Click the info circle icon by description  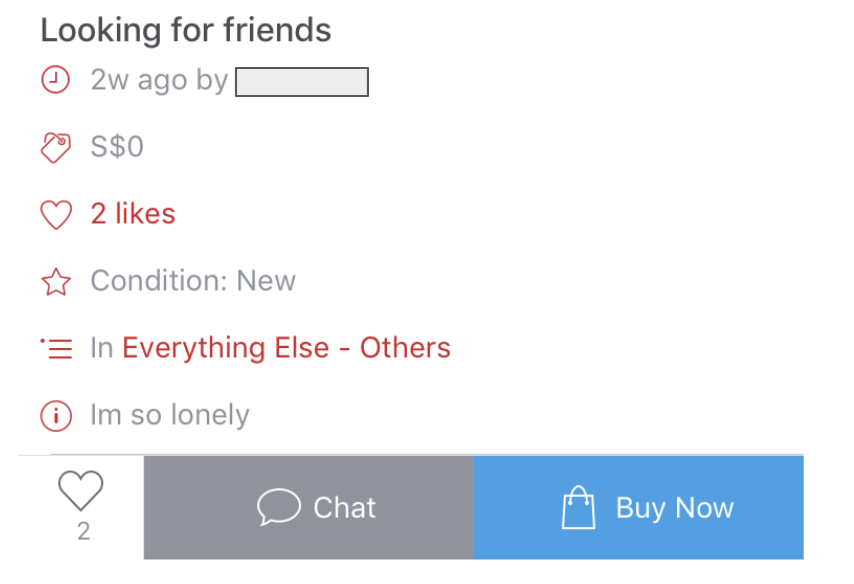pos(56,416)
